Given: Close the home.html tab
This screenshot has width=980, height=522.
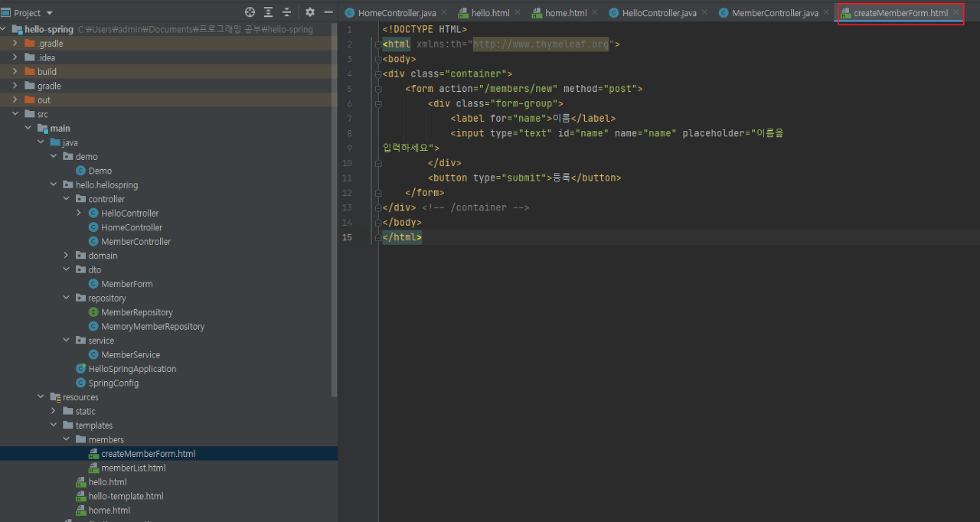Looking at the screenshot, I should 595,12.
